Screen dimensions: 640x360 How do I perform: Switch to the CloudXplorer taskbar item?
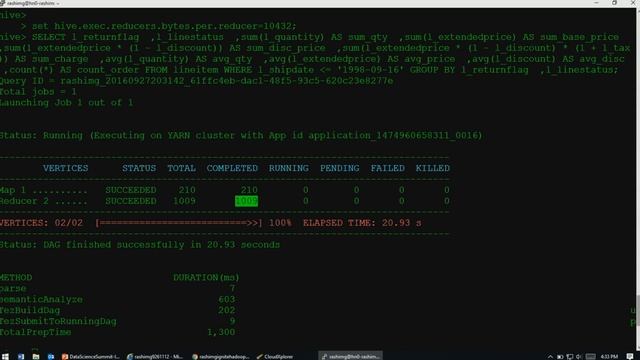click(x=275, y=356)
